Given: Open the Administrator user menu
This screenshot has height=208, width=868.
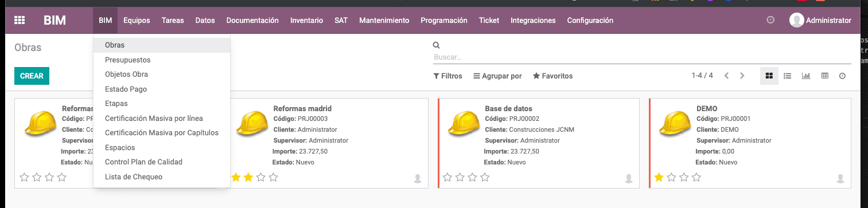Looking at the screenshot, I should point(820,20).
